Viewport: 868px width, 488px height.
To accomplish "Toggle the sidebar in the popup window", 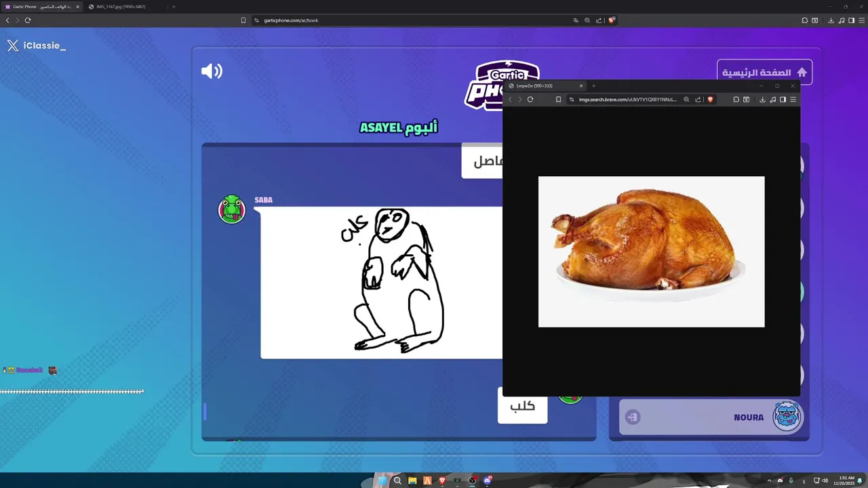I will tap(783, 100).
